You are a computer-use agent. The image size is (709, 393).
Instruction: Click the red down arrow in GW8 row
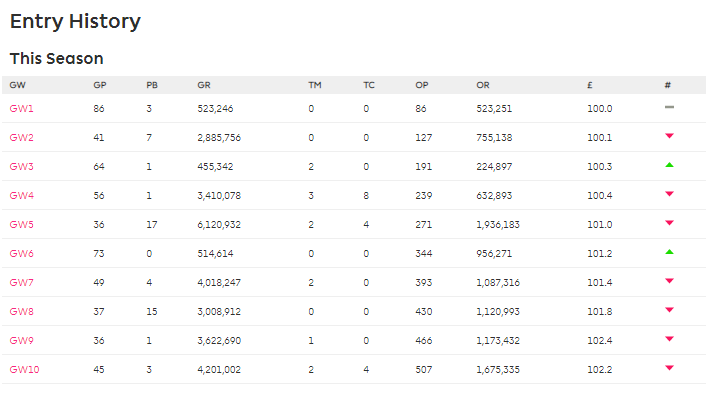669,310
